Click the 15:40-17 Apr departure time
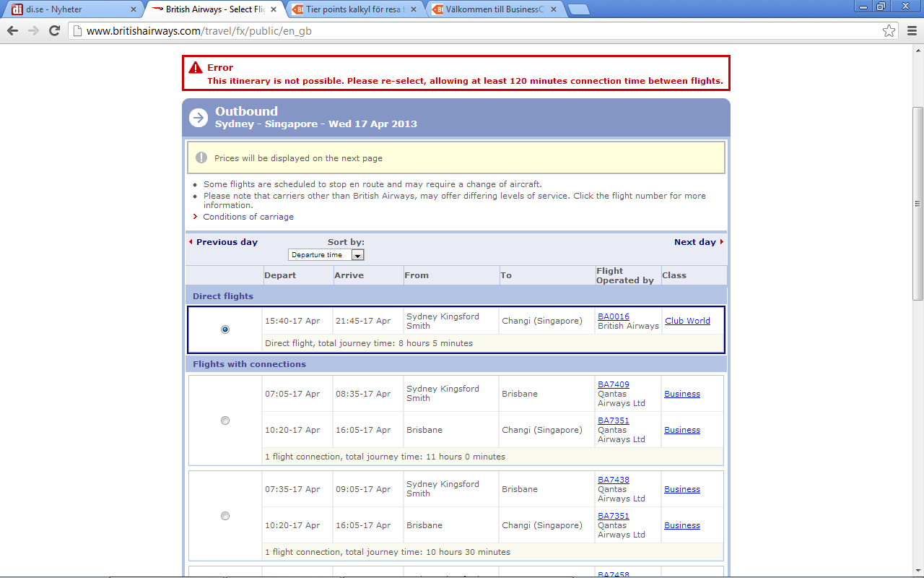The height and width of the screenshot is (578, 924). (292, 321)
